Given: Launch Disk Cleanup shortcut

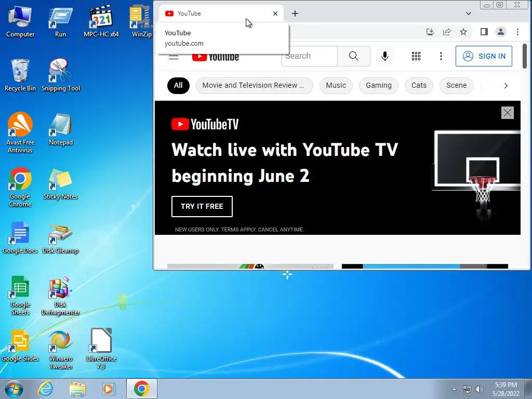Looking at the screenshot, I should tap(60, 238).
